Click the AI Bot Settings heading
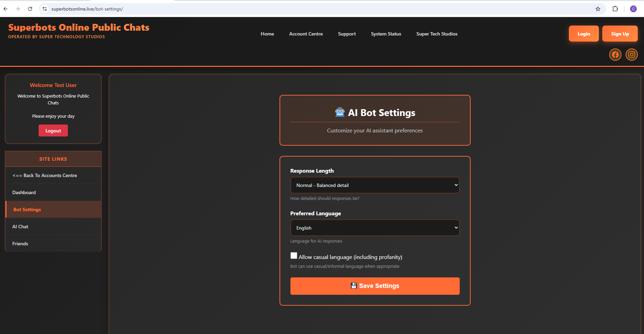Viewport: 644px width, 334px height. pos(375,113)
